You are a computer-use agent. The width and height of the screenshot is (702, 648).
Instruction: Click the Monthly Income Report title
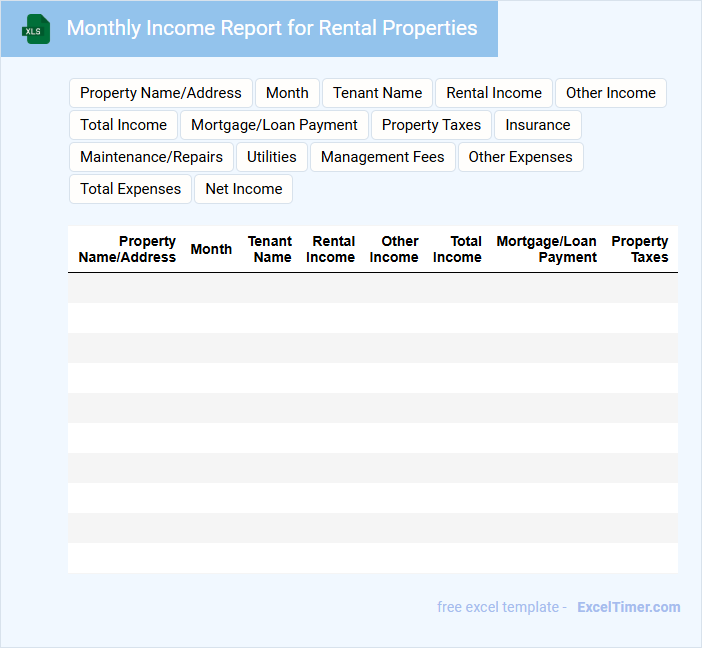pyautogui.click(x=271, y=28)
